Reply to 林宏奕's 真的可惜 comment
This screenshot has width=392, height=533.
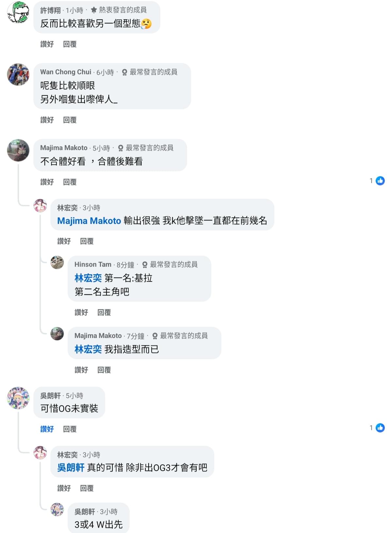[87, 488]
